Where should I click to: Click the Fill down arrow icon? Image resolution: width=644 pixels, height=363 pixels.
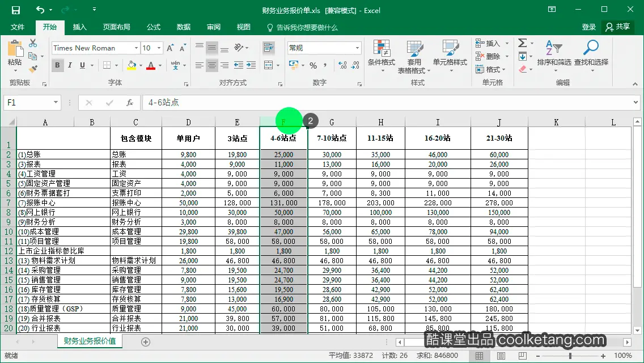[523, 56]
